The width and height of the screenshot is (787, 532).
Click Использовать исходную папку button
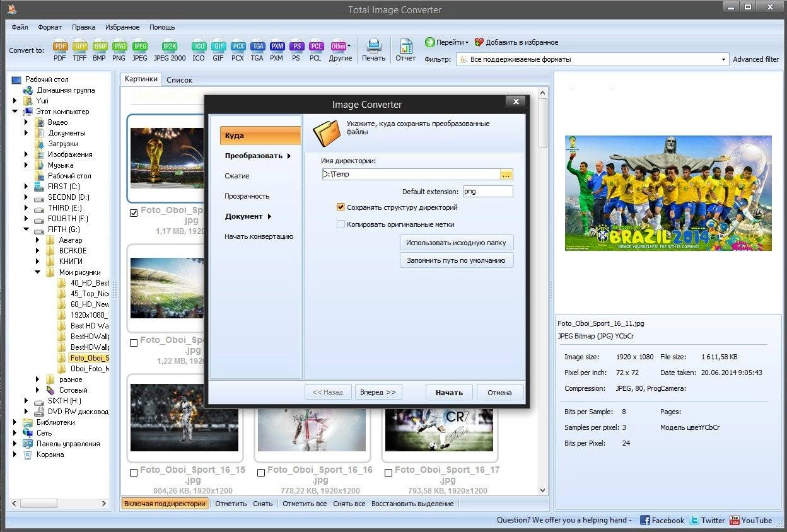click(457, 242)
